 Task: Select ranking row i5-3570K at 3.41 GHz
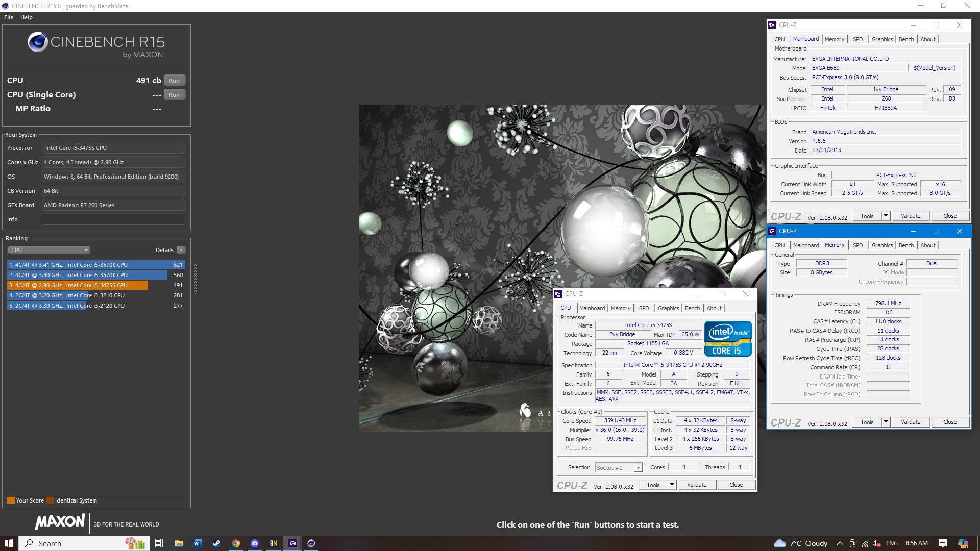96,265
